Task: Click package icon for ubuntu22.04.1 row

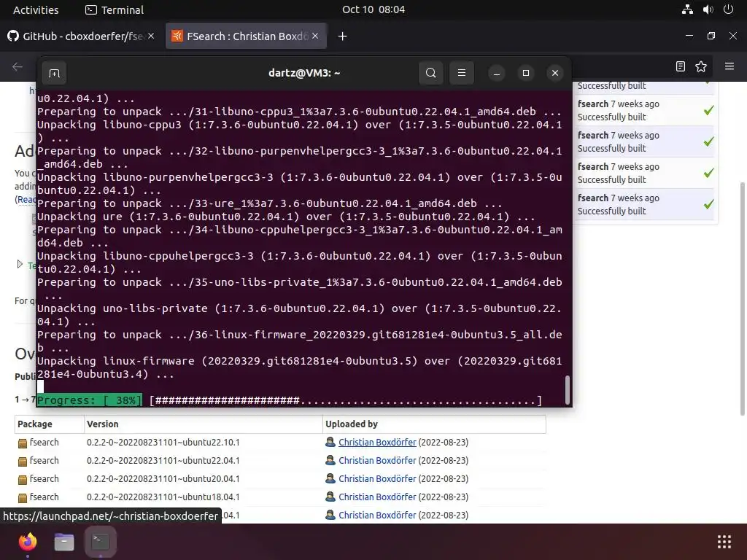Action: tap(23, 462)
